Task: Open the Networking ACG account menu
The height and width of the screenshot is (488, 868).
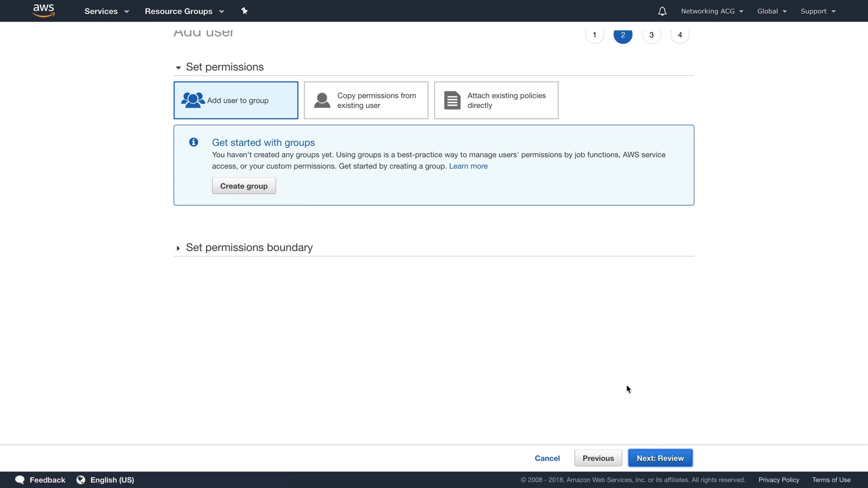Action: click(x=712, y=11)
